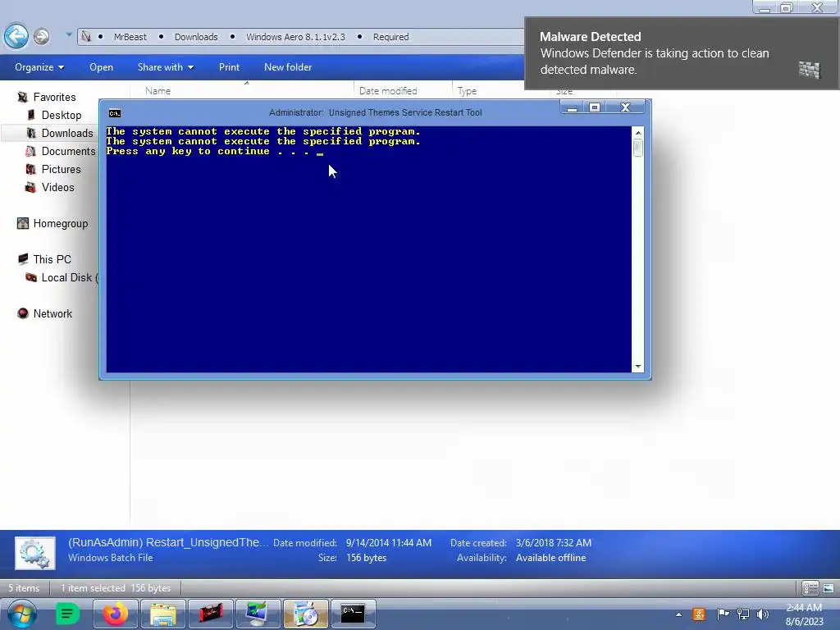Open the volume speaker tray icon
The height and width of the screenshot is (630, 840).
pos(763,614)
